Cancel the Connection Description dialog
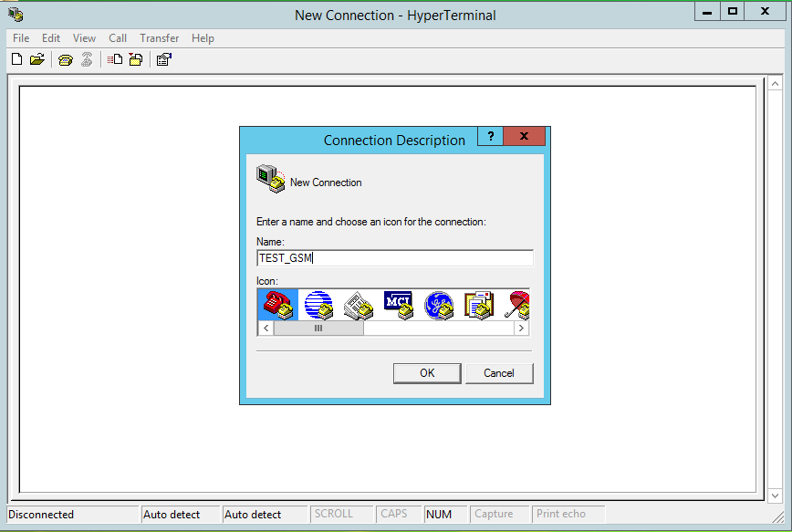 point(499,373)
